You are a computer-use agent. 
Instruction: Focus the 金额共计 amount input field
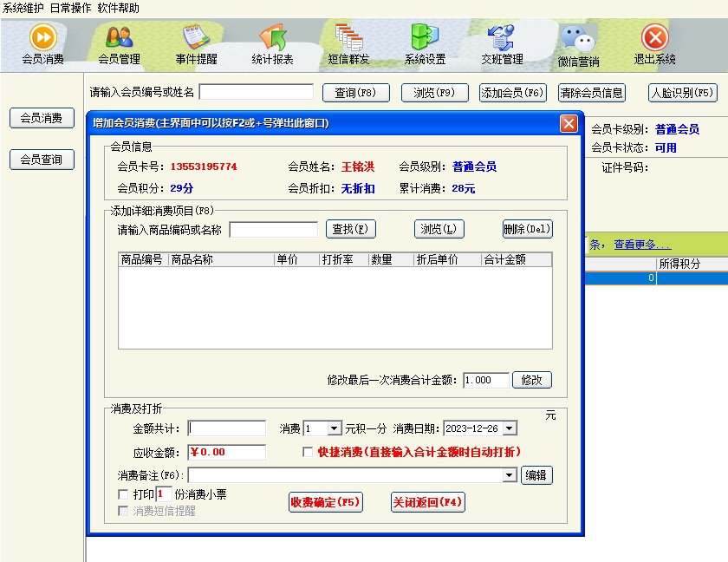tap(226, 428)
